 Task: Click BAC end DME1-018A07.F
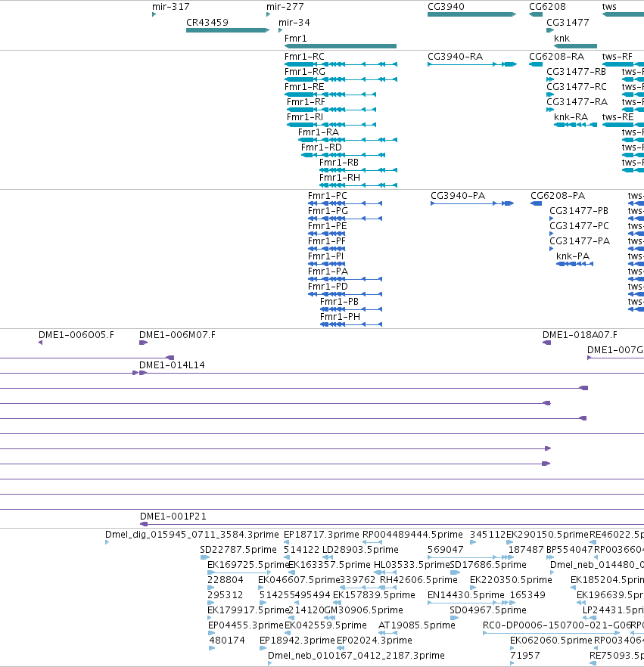546,343
